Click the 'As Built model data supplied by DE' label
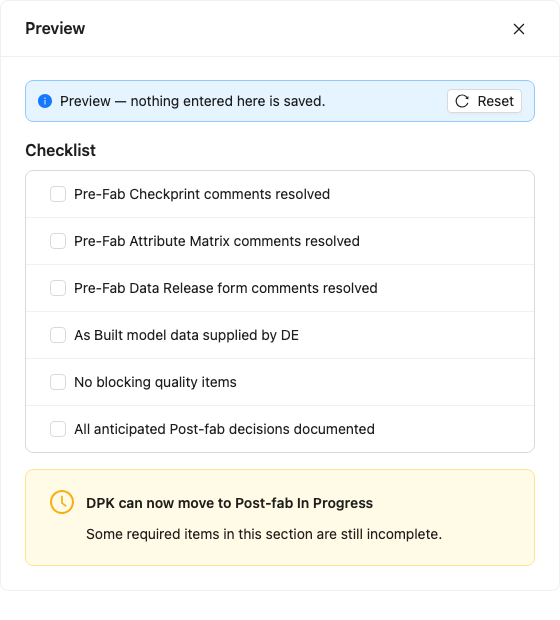Viewport: 560px width, 620px height. [x=186, y=335]
